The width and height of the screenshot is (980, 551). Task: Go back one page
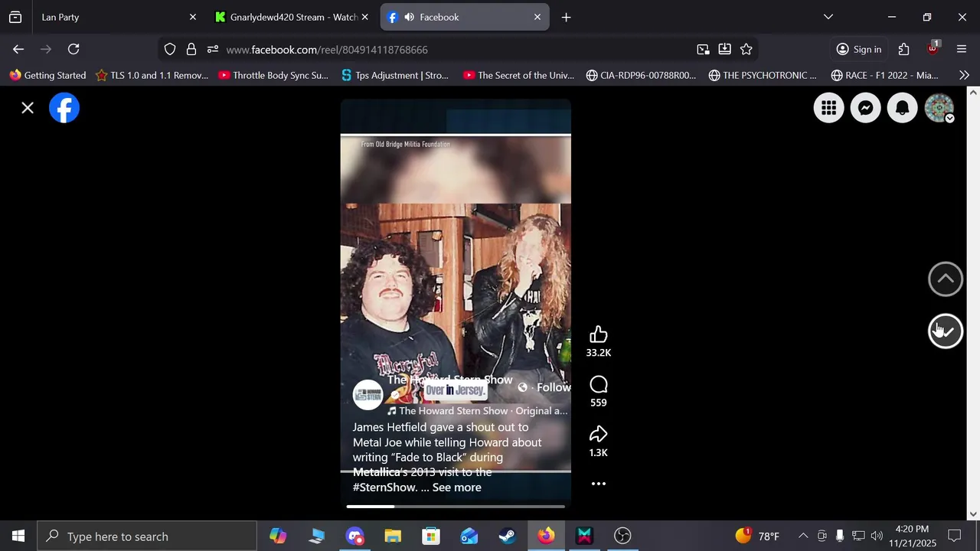pyautogui.click(x=18, y=49)
